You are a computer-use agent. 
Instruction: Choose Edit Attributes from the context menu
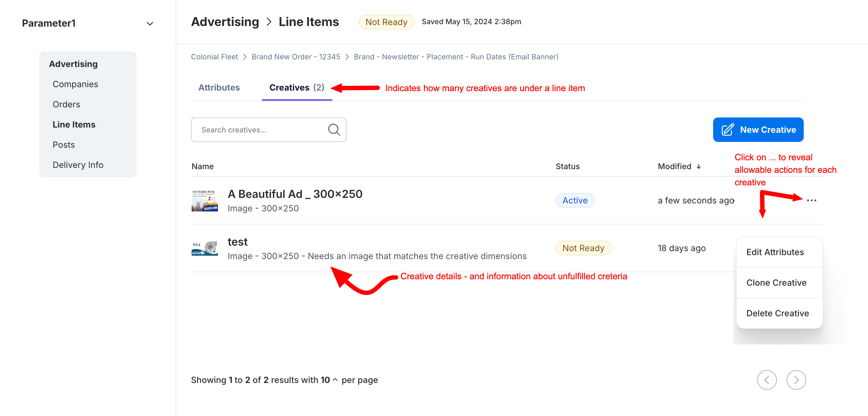775,252
